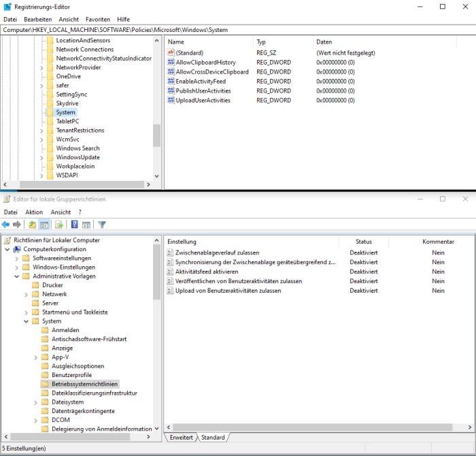Image resolution: width=476 pixels, height=456 pixels.
Task: Click the Upload von Benutzeraktivitäten policy icon
Action: [x=170, y=291]
